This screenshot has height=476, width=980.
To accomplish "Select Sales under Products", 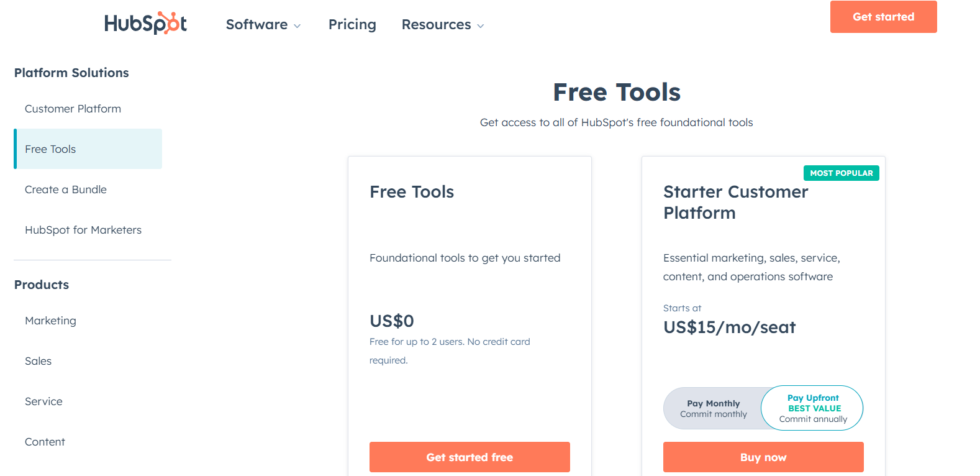I will click(38, 361).
